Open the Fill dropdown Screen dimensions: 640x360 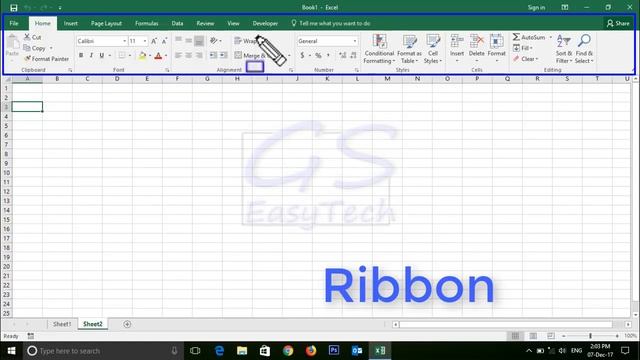point(522,48)
